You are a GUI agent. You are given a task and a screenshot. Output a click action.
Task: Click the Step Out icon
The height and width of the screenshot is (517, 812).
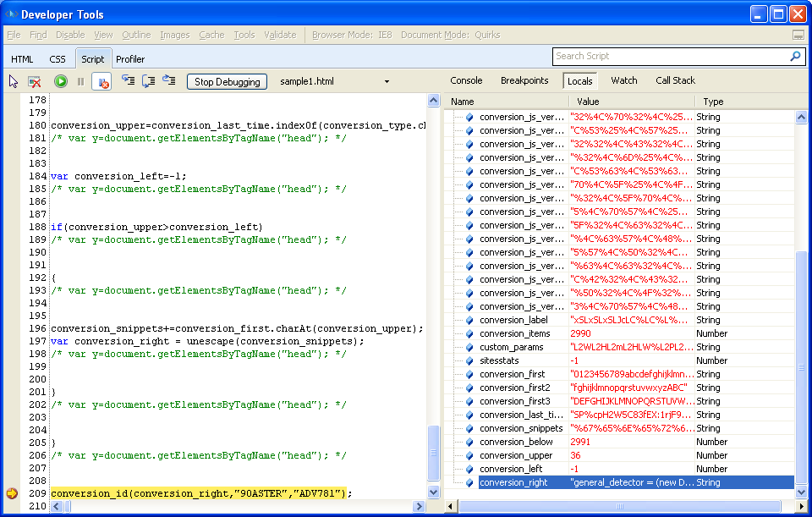(x=169, y=81)
